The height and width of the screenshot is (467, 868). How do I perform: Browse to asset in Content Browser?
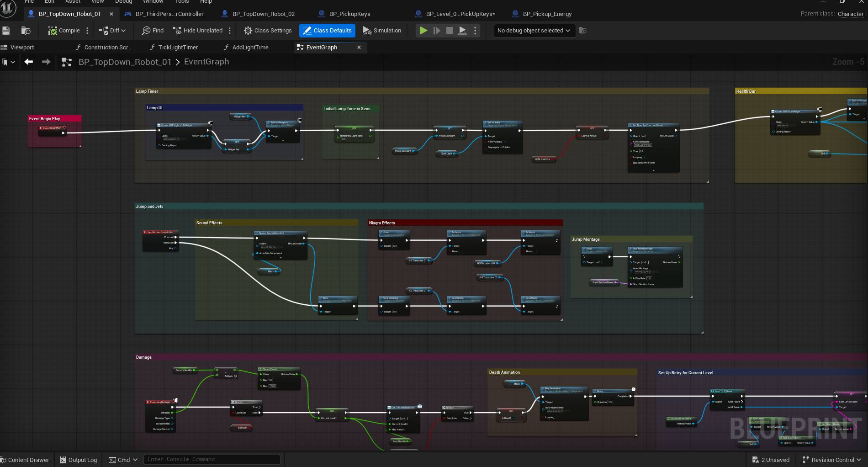(26, 31)
